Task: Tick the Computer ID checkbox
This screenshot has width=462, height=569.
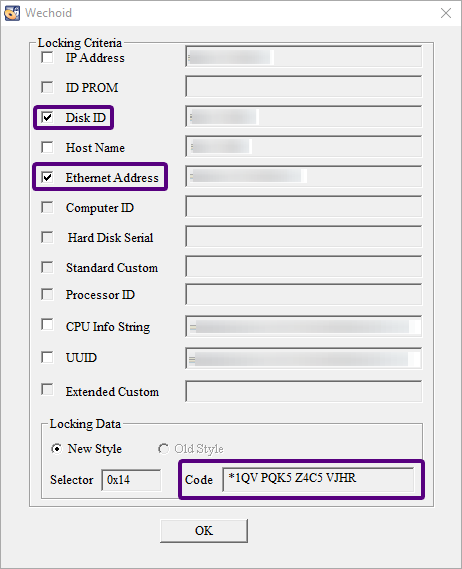Action: pos(47,207)
